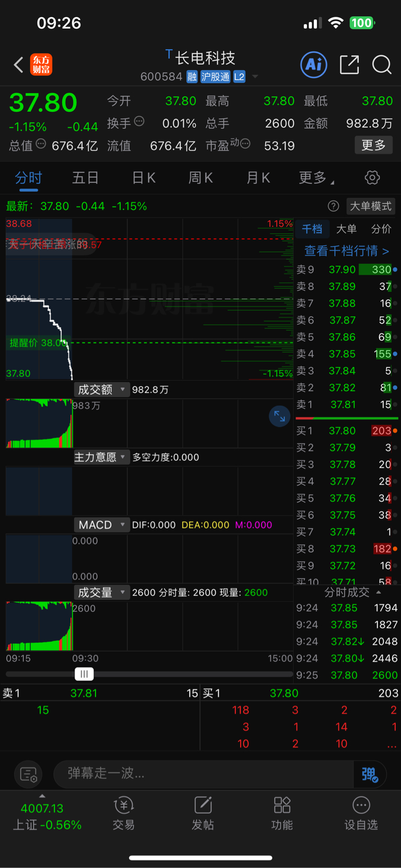Viewport: 401px width, 868px height.
Task: Tap the 买1 row at 37.80
Action: point(347,431)
